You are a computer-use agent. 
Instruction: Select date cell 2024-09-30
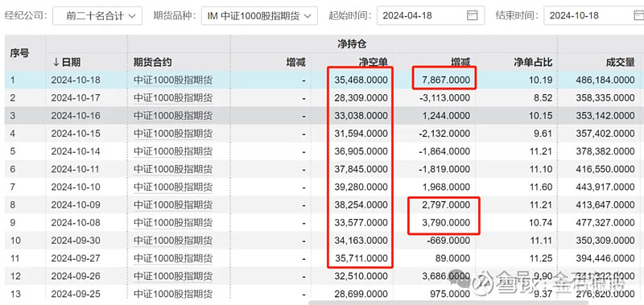pyautogui.click(x=76, y=241)
